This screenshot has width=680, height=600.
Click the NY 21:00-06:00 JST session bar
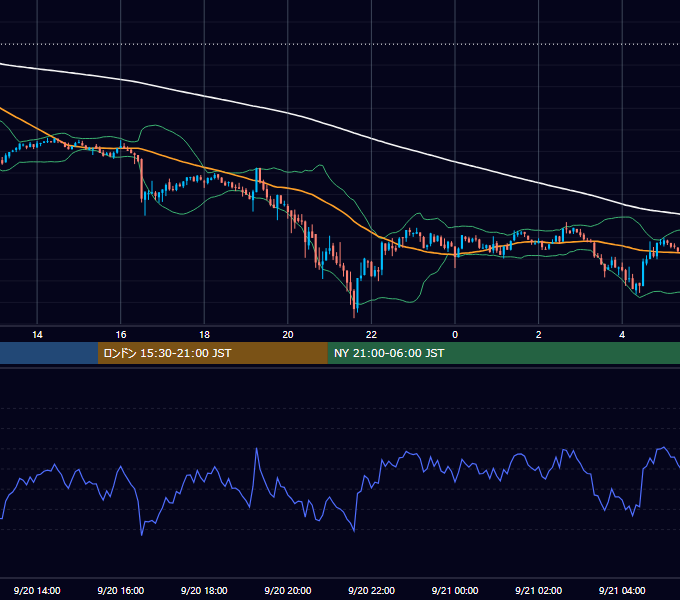tap(503, 353)
